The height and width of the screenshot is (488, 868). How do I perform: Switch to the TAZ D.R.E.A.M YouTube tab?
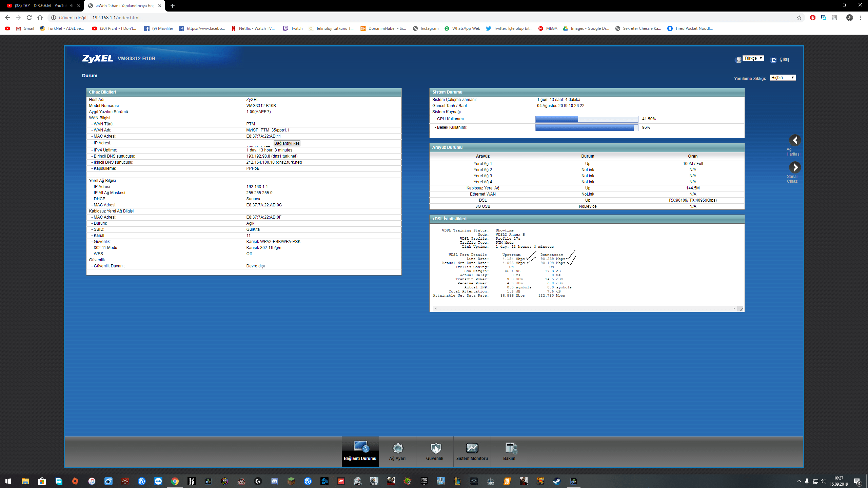coord(41,6)
